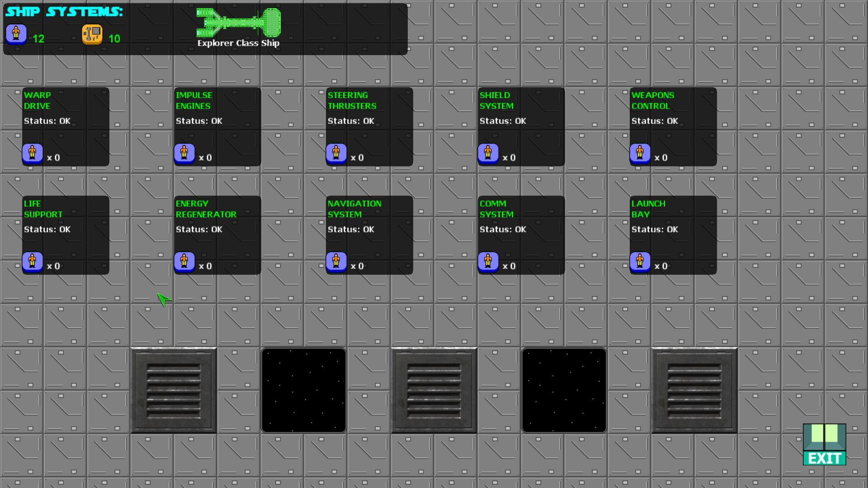Click the available crew icon showing 12

point(16,34)
